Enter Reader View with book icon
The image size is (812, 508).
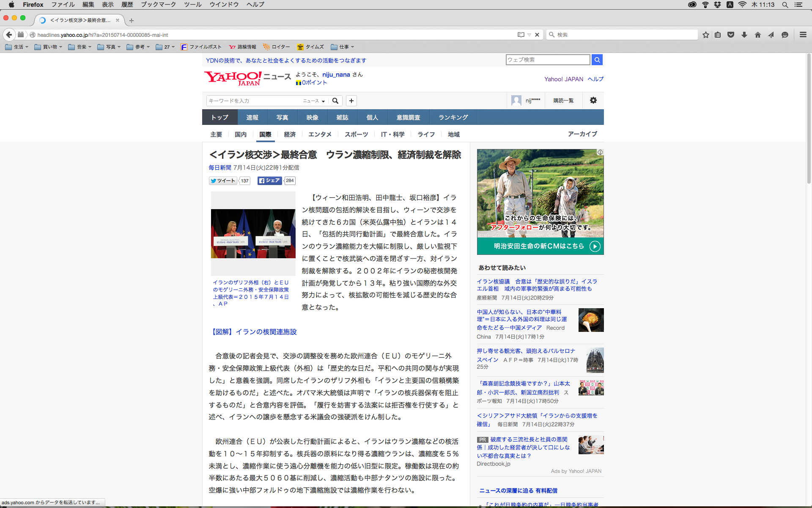click(x=521, y=35)
